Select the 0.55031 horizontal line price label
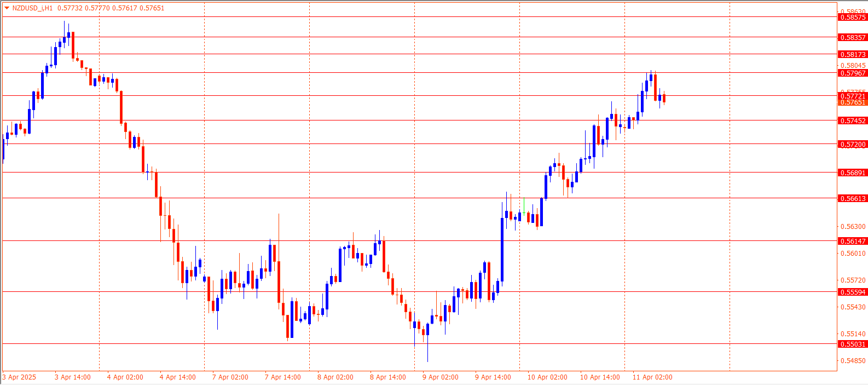Image resolution: width=868 pixels, height=385 pixels. pyautogui.click(x=853, y=344)
